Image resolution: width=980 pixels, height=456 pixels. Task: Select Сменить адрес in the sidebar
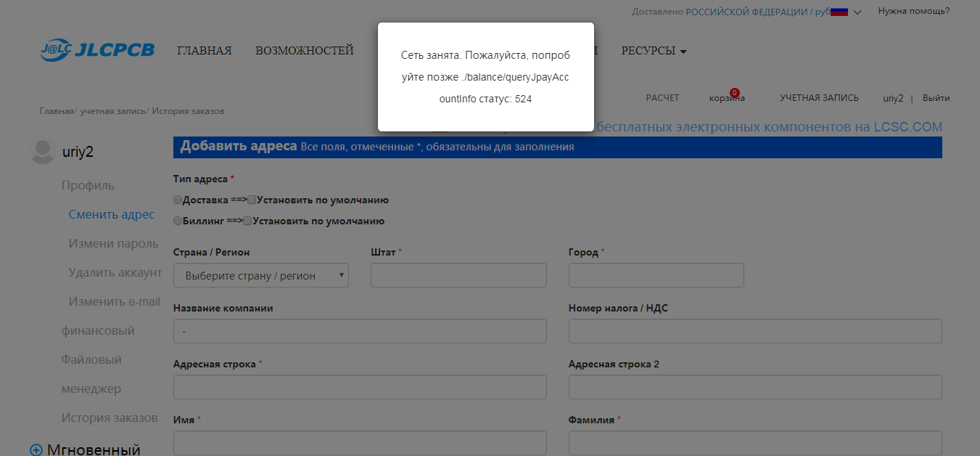pyautogui.click(x=112, y=214)
